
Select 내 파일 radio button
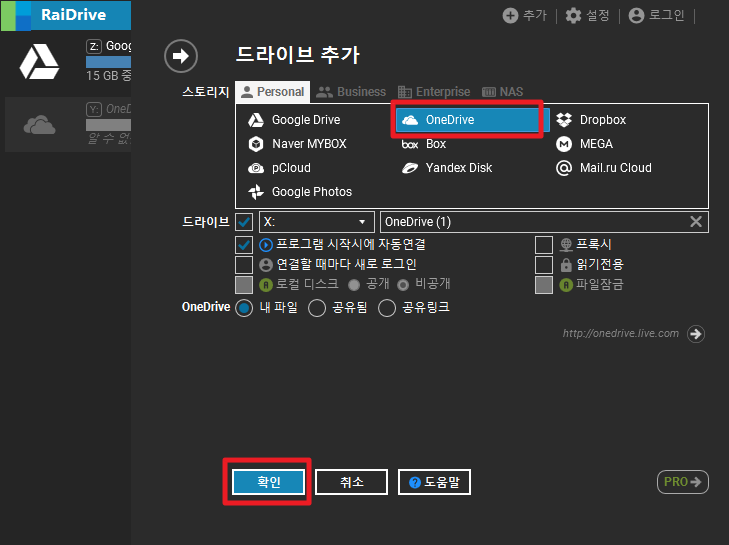point(244,308)
